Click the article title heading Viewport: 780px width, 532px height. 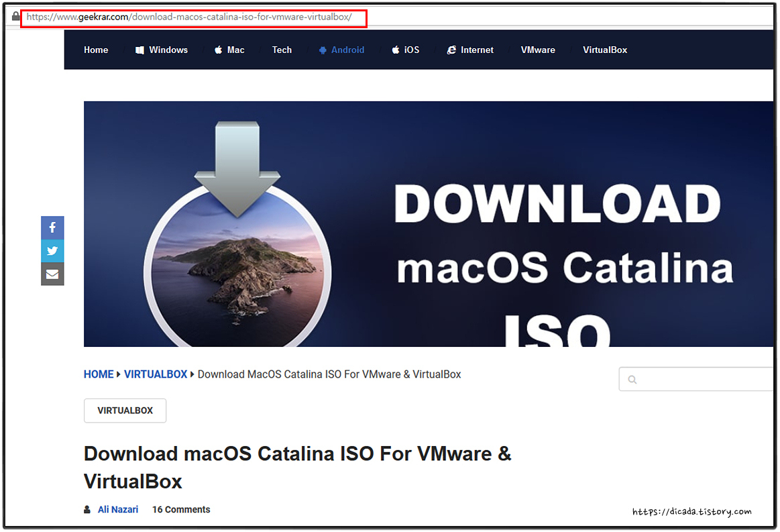pyautogui.click(x=298, y=468)
